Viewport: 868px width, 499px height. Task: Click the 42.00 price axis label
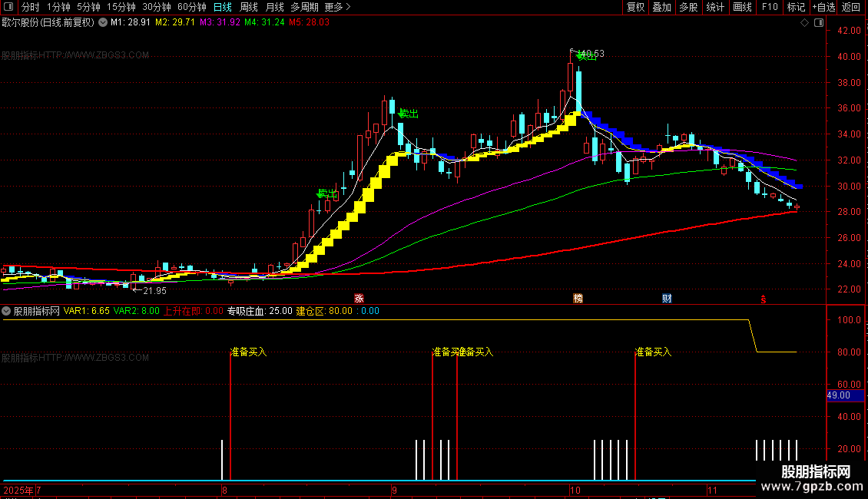[x=849, y=31]
